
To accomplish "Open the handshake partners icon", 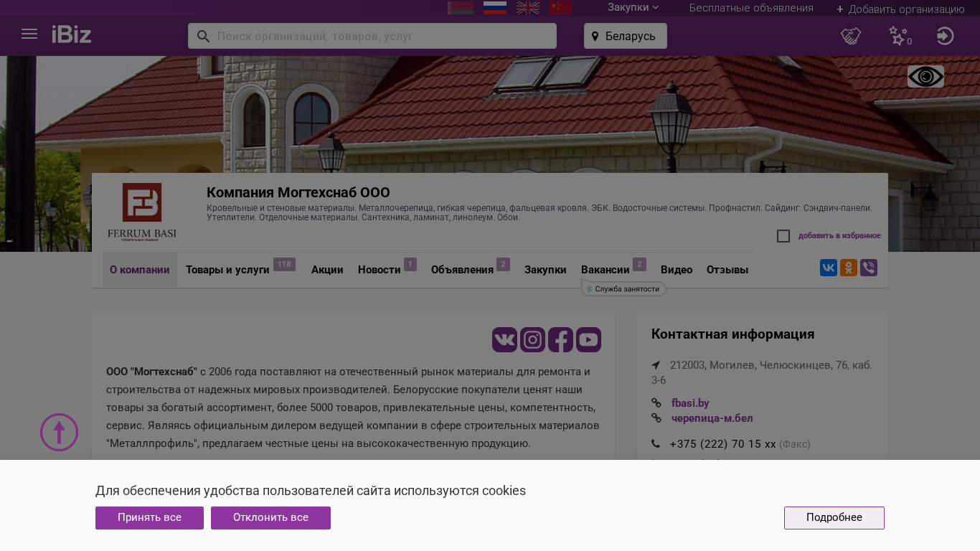I will tap(851, 36).
